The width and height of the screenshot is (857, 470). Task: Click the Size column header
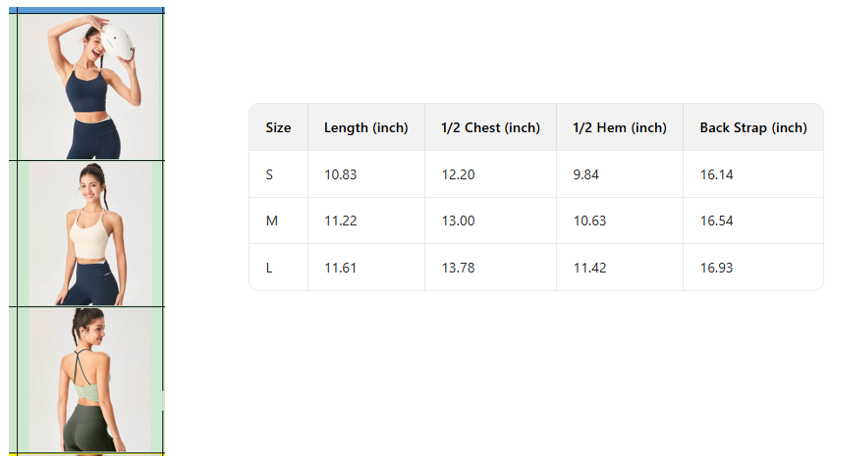click(x=278, y=128)
